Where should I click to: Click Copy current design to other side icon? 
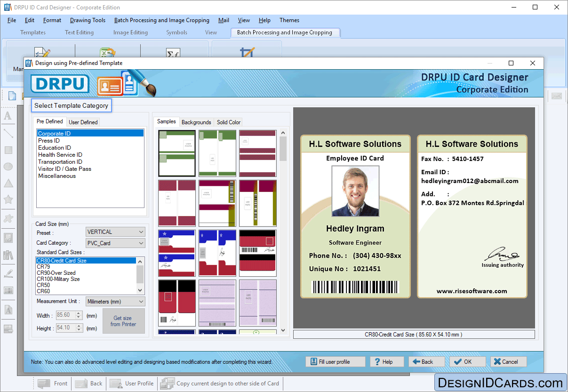click(167, 384)
